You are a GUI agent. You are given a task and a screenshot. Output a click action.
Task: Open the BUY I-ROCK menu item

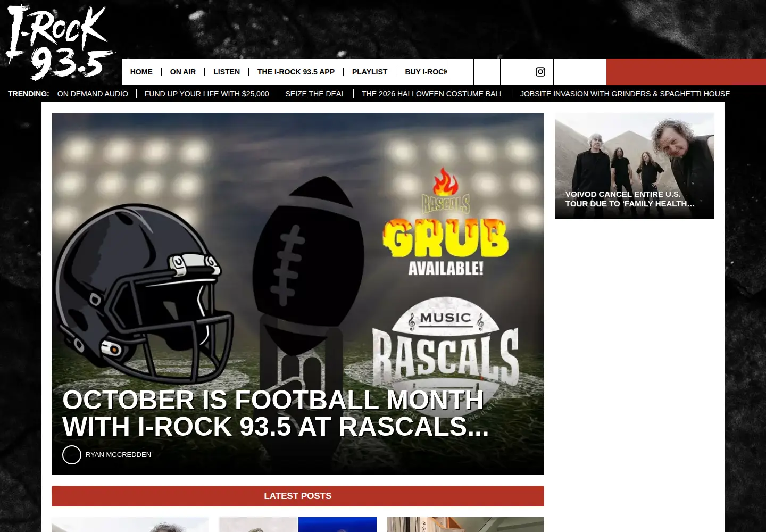click(426, 72)
